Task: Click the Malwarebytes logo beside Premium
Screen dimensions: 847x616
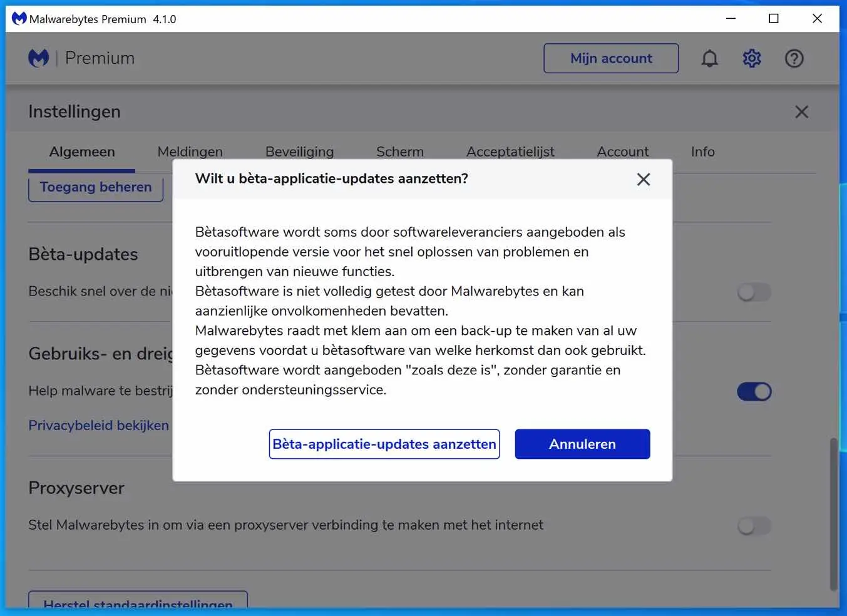Action: [x=38, y=58]
